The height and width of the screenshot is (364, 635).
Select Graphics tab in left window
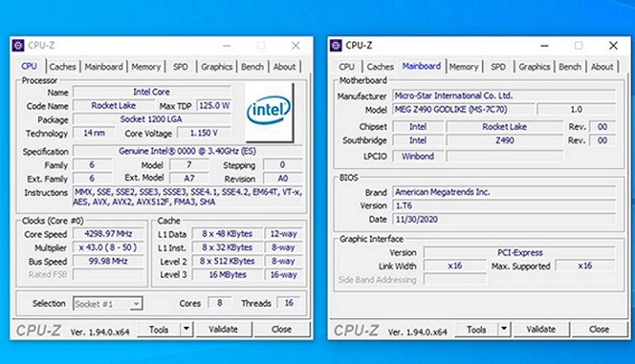[217, 67]
